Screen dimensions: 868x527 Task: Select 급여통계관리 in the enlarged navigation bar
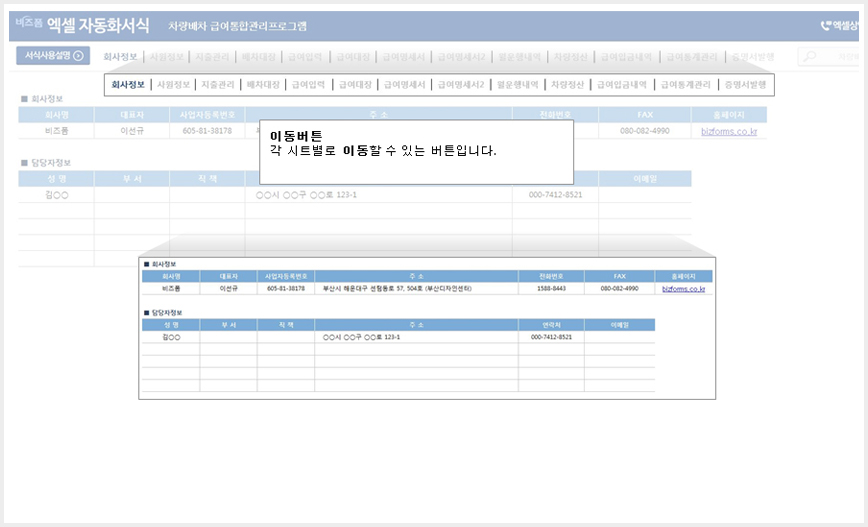point(686,85)
